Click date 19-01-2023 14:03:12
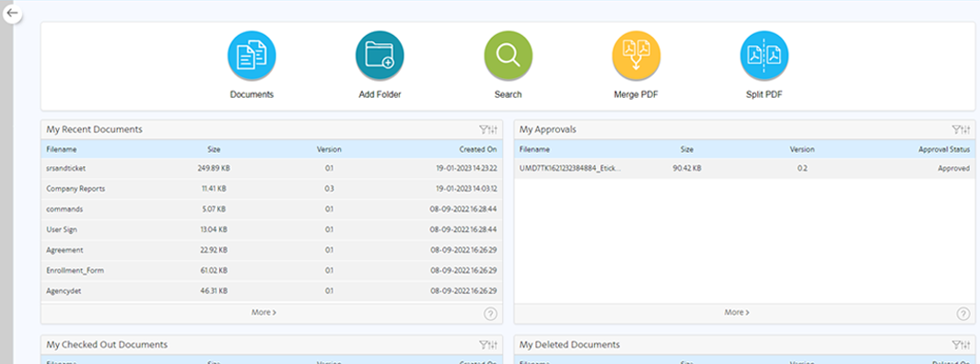The width and height of the screenshot is (980, 364). click(x=466, y=188)
